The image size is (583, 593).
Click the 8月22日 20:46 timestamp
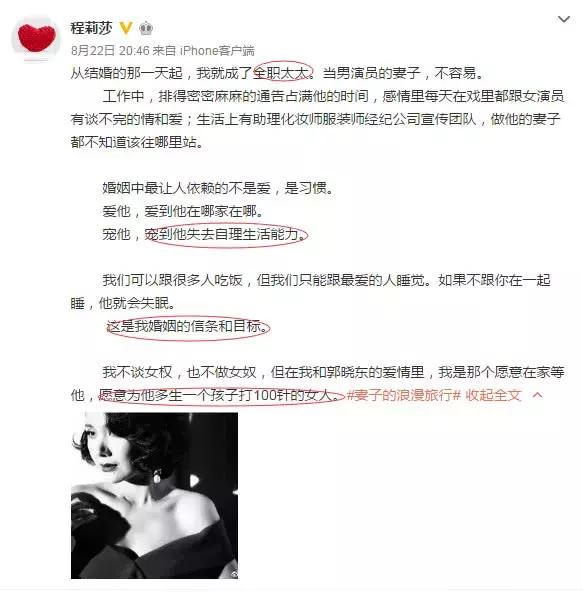click(110, 50)
